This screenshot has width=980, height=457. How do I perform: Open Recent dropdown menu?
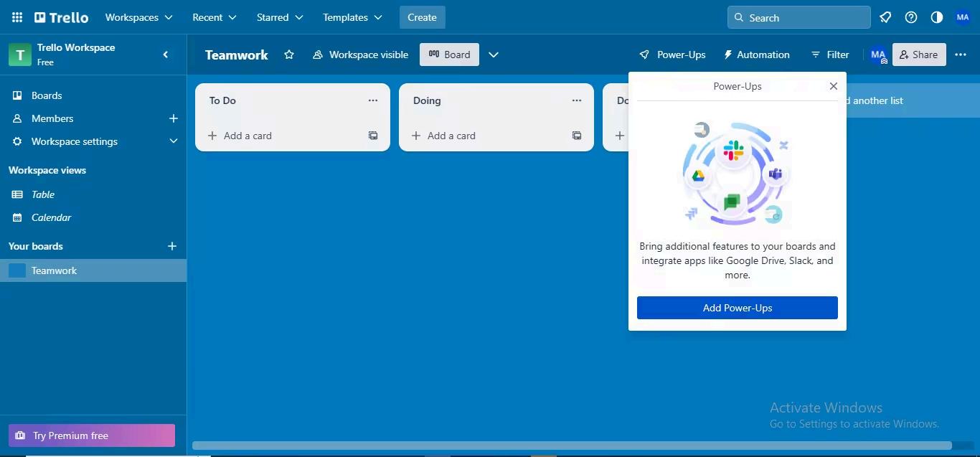pos(214,17)
